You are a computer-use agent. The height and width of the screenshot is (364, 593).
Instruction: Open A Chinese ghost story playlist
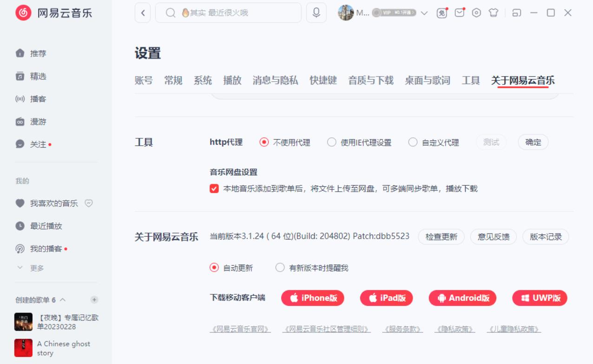pos(56,348)
